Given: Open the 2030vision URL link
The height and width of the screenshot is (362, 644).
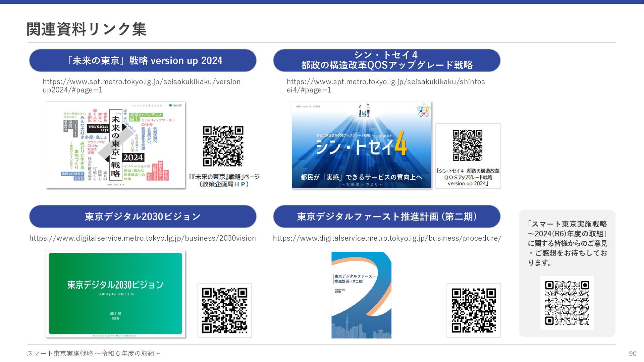Looking at the screenshot, I should 143,238.
